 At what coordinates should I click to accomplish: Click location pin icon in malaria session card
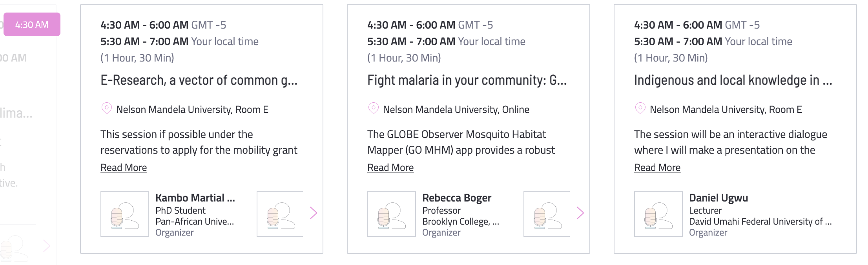coord(373,109)
